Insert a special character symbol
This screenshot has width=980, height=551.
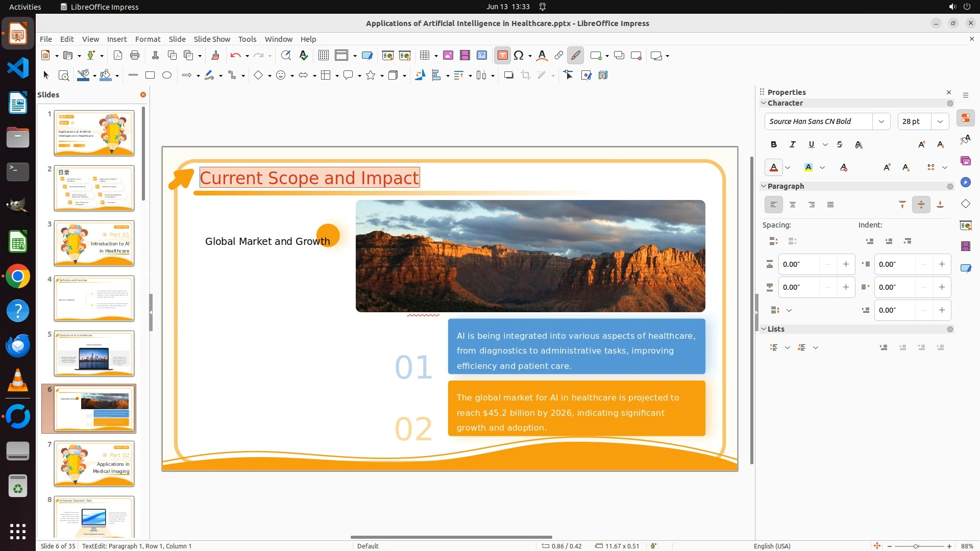[x=519, y=56]
